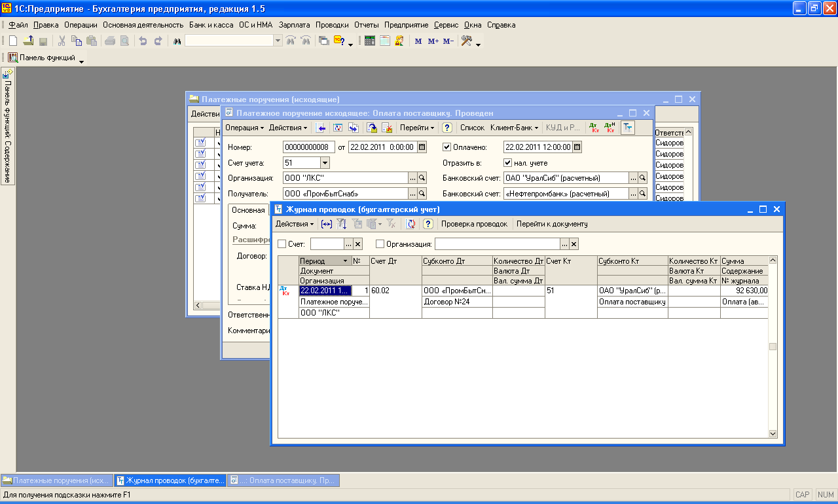Click the M- memory subtract icon
This screenshot has width=838, height=504.
[x=448, y=41]
